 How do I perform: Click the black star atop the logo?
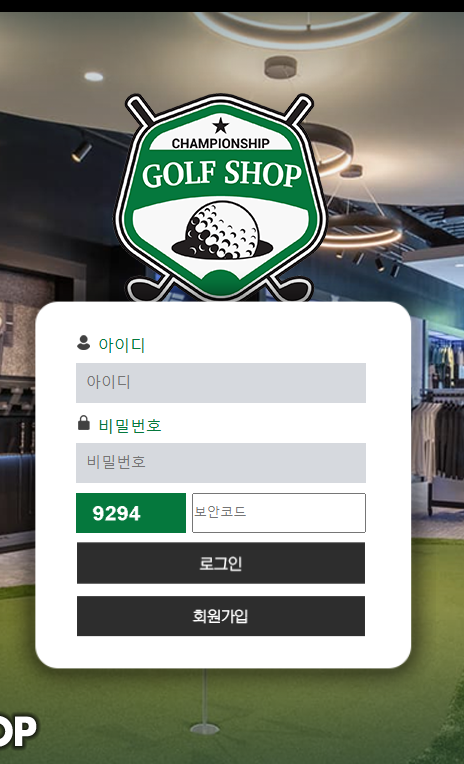(221, 126)
